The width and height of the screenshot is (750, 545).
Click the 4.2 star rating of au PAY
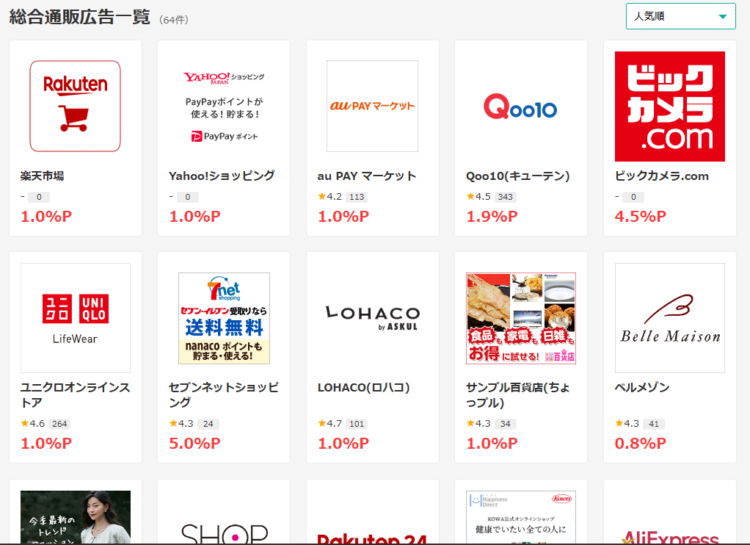coord(330,197)
